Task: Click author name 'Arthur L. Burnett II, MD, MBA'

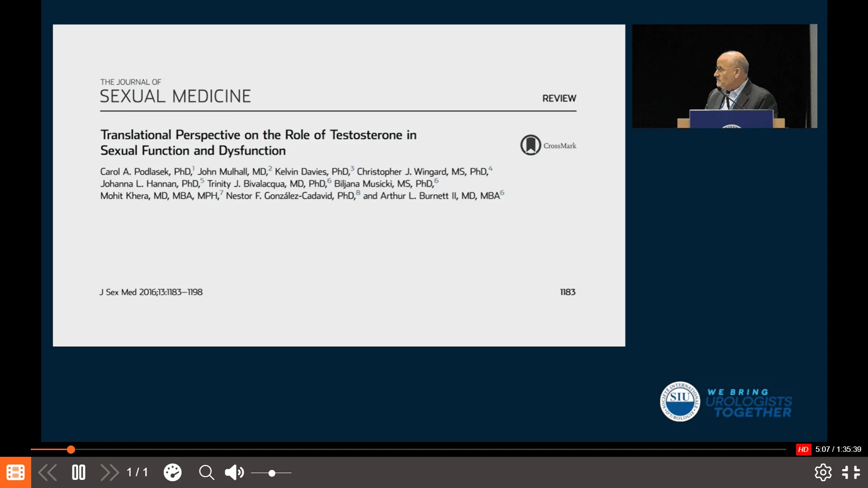Action: coord(440,196)
